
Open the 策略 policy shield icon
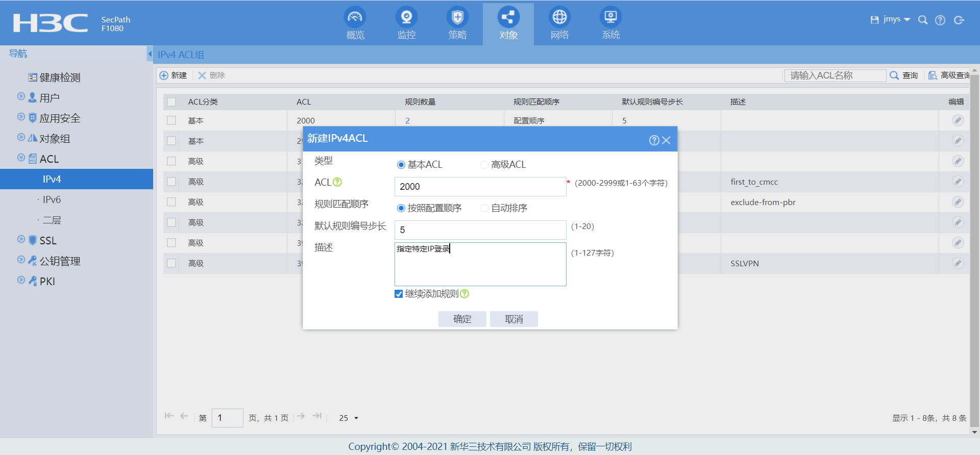coord(457,17)
